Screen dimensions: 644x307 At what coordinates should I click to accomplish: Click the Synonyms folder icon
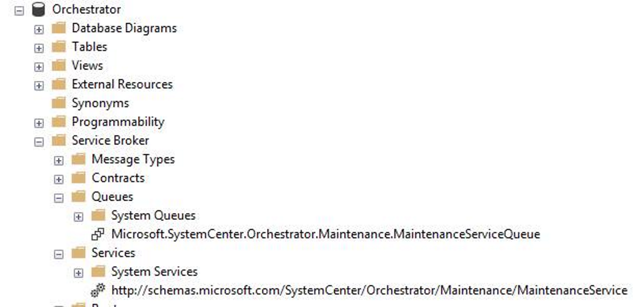59,103
